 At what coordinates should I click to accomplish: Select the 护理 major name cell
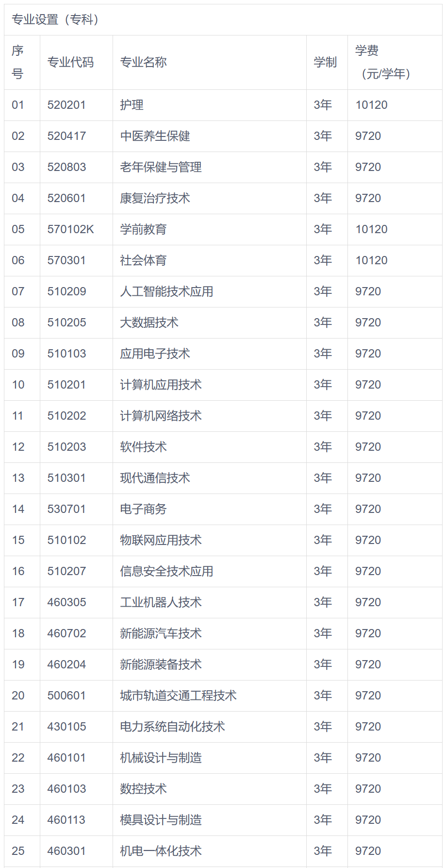point(132,105)
